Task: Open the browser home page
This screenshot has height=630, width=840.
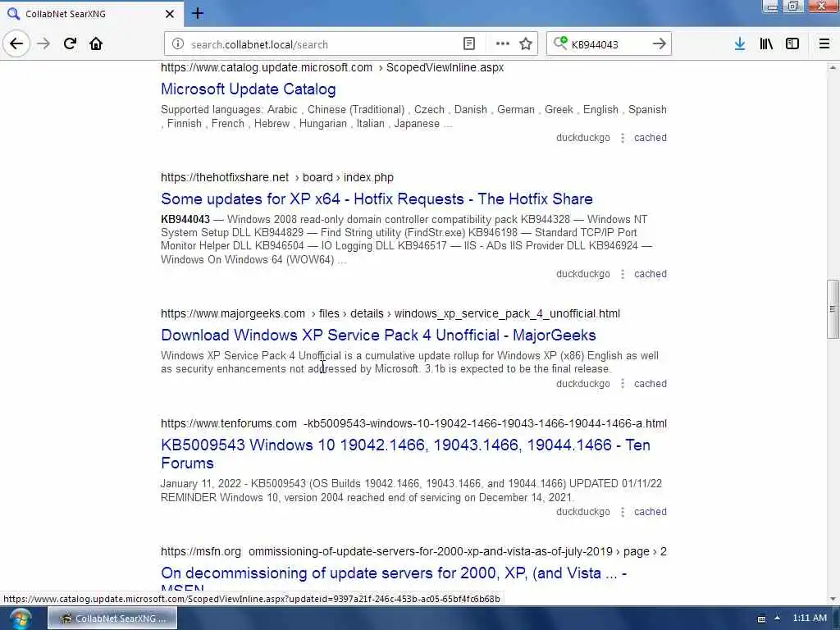Action: pyautogui.click(x=96, y=43)
